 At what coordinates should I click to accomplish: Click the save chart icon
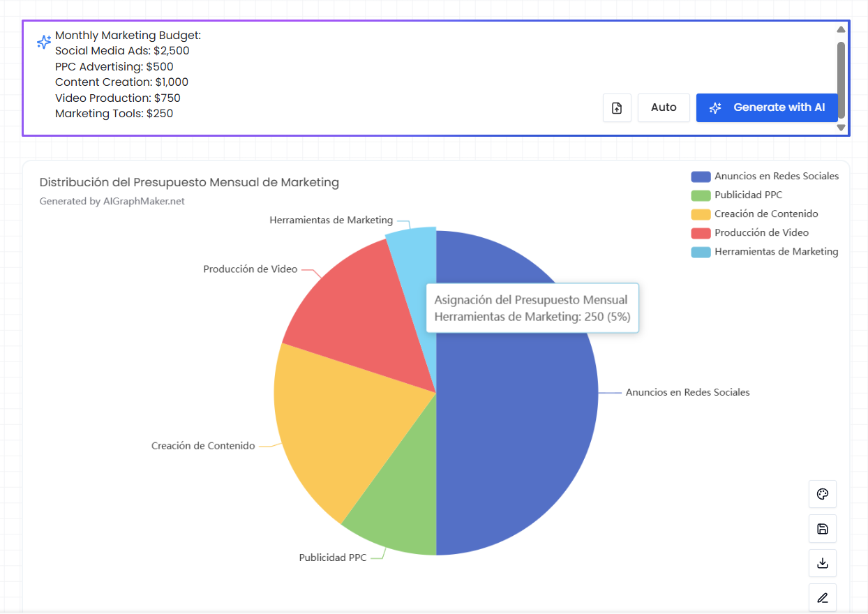point(823,528)
